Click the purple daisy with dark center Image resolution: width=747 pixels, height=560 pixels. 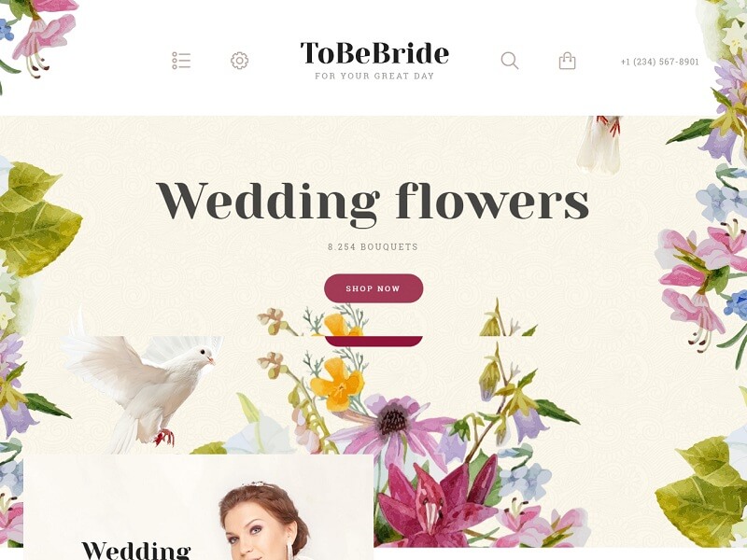tap(393, 424)
